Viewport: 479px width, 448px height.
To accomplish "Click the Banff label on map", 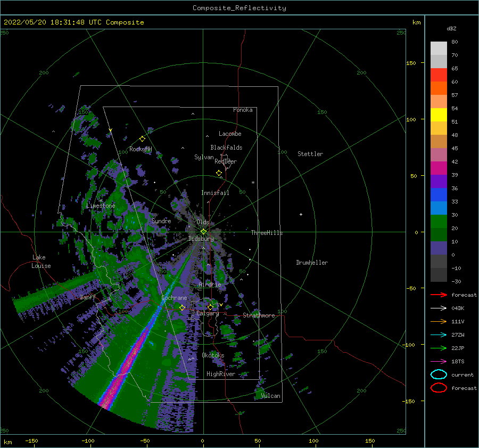I will click(x=88, y=297).
